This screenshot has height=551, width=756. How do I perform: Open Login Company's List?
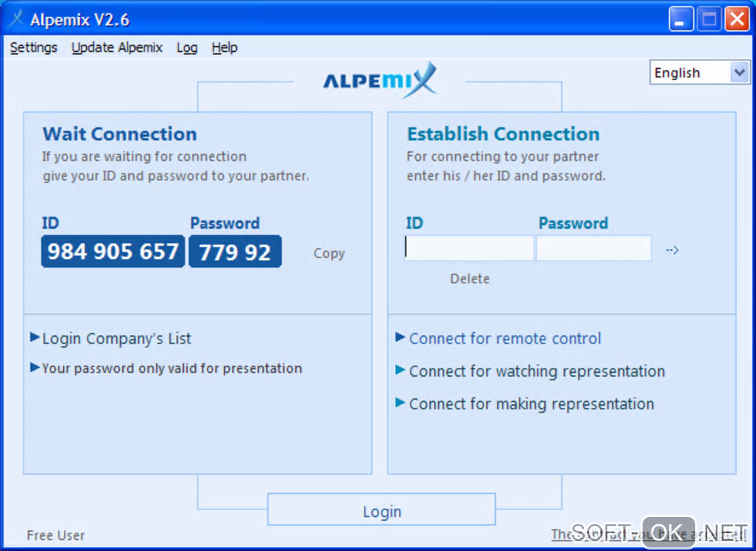pos(116,339)
